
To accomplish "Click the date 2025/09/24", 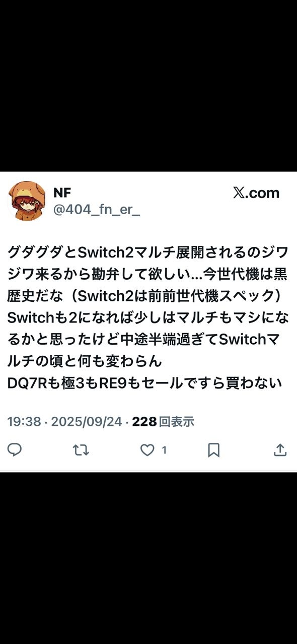I will click(87, 422).
